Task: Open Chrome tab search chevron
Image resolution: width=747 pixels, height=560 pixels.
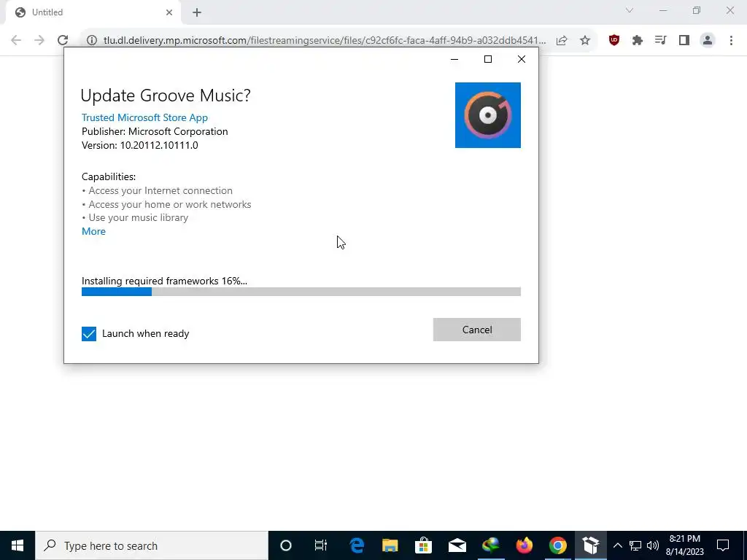Action: 630,10
